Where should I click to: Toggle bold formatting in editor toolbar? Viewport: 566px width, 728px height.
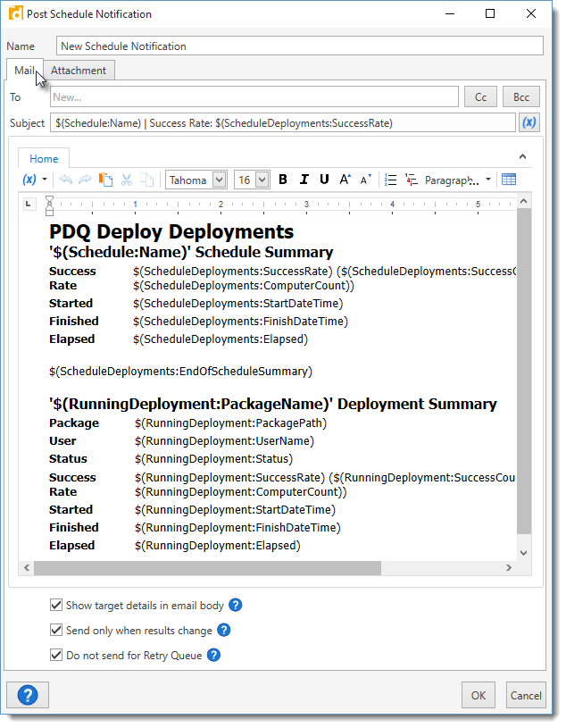(x=283, y=180)
